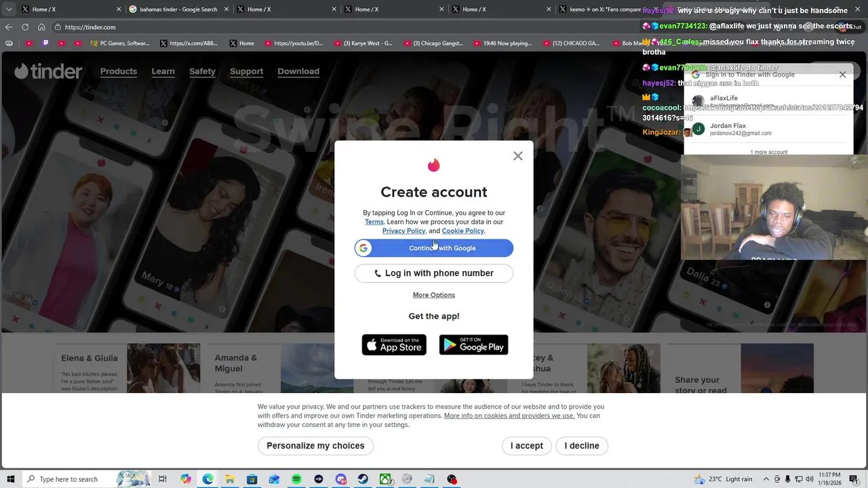
Task: Open Microsoft Store from the taskbar
Action: coord(252,479)
